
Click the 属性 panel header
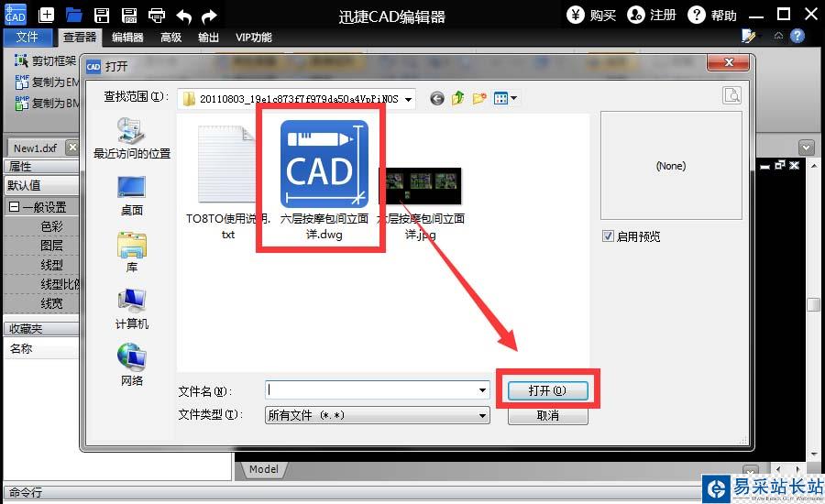41,166
